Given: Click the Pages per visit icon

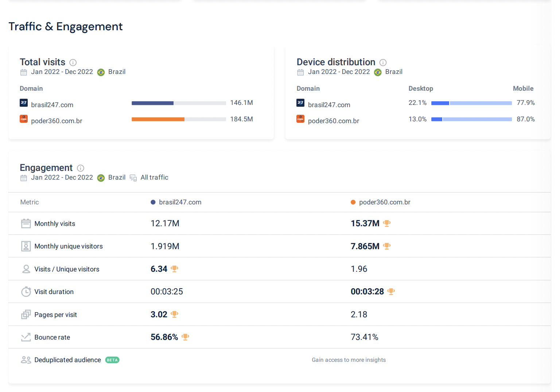Looking at the screenshot, I should coord(26,314).
